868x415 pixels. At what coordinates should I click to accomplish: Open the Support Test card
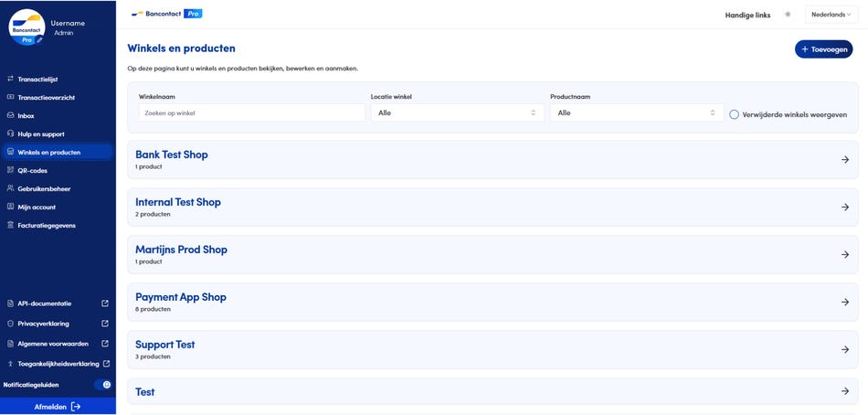pos(492,349)
